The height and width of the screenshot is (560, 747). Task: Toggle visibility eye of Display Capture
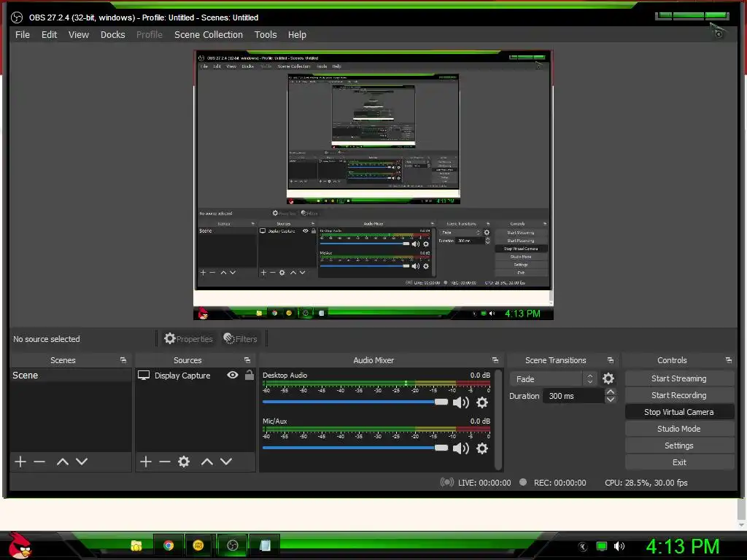coord(233,376)
